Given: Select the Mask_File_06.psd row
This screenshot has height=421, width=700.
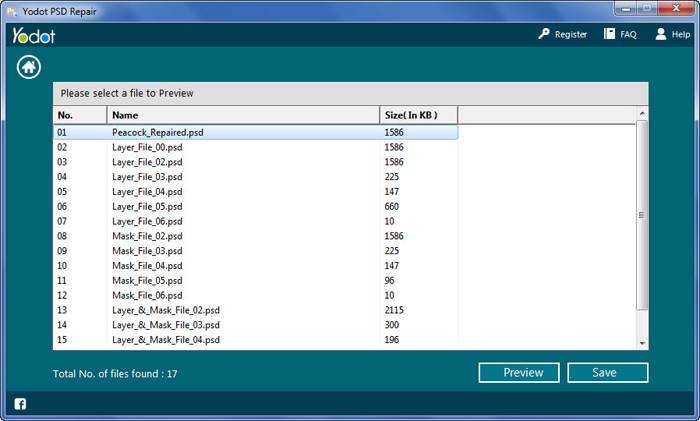Looking at the screenshot, I should [255, 295].
